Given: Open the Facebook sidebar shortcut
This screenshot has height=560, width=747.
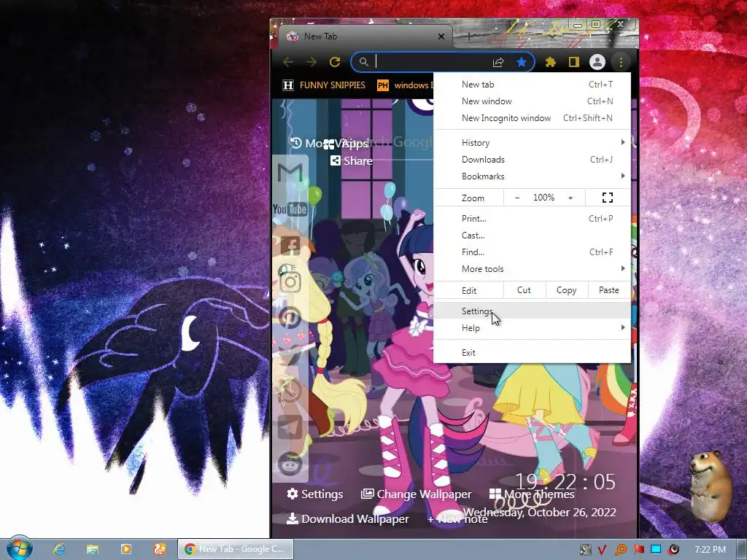Looking at the screenshot, I should pyautogui.click(x=290, y=246).
